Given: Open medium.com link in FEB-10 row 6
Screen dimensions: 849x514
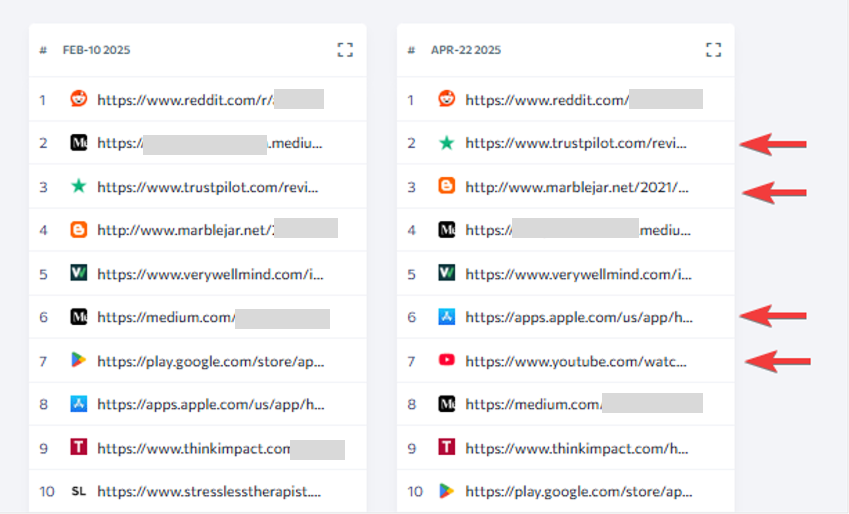Looking at the screenshot, I should 167,318.
